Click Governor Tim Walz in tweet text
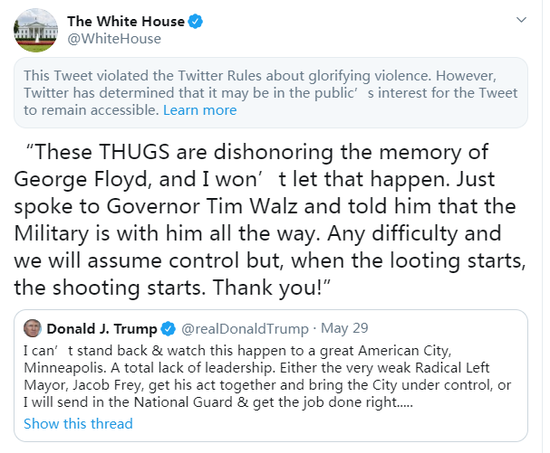 (x=202, y=206)
